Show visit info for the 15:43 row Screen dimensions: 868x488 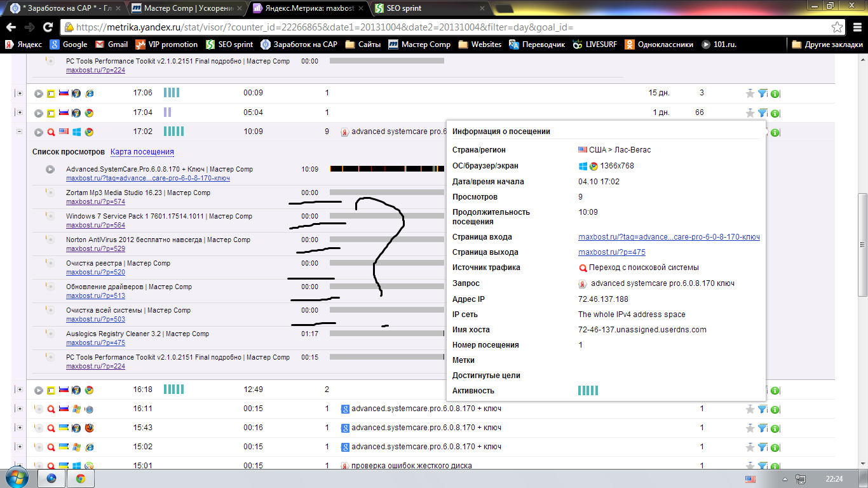775,429
